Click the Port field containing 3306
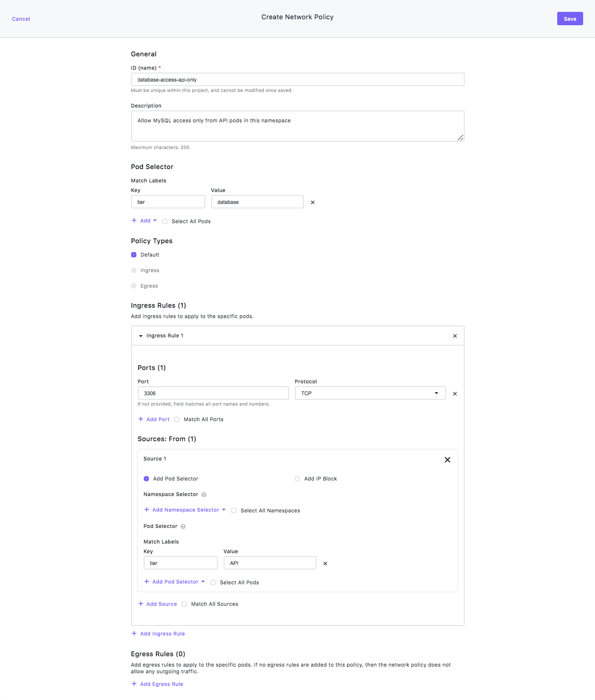Screen dimensions: 595x700 click(x=213, y=393)
